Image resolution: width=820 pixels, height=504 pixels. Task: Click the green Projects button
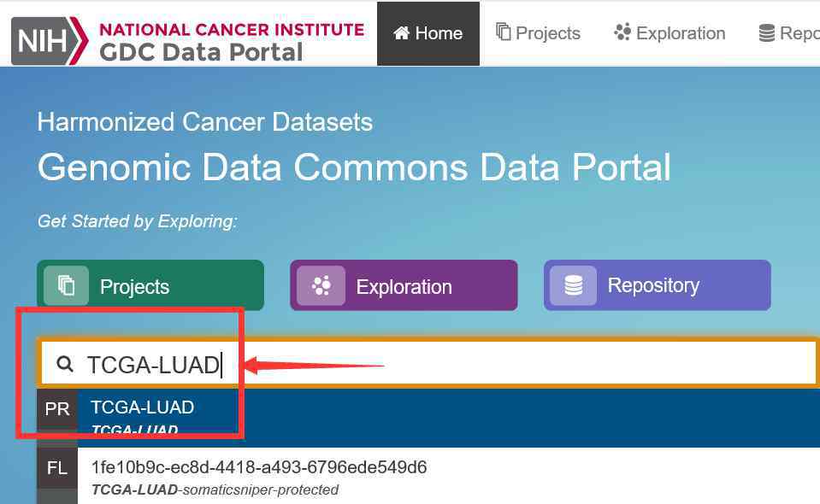[150, 285]
